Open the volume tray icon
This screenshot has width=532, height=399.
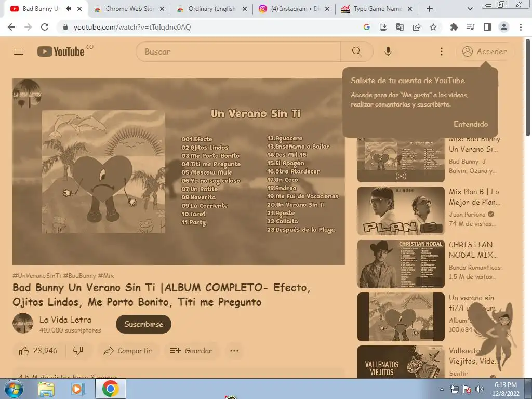pos(479,389)
